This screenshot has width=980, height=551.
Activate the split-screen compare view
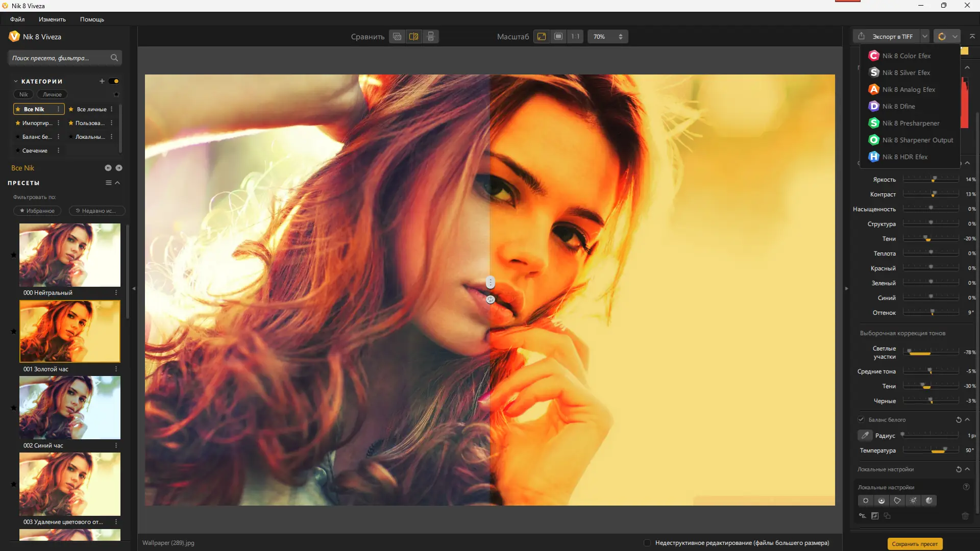[x=413, y=36]
